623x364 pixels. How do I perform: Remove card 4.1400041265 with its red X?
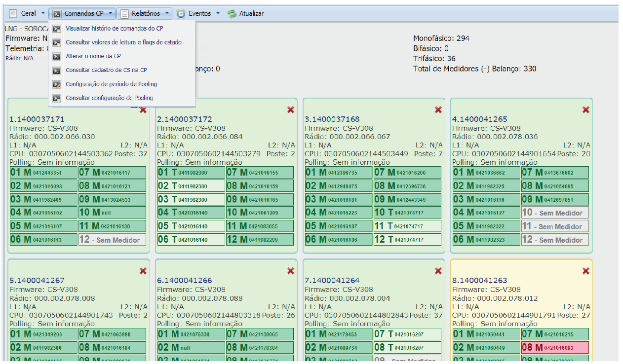tap(585, 110)
